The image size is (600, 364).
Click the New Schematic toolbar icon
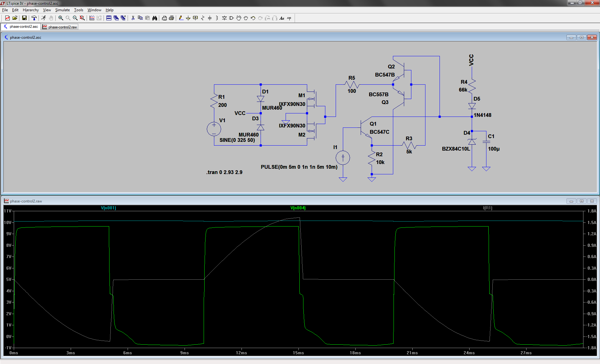point(8,18)
